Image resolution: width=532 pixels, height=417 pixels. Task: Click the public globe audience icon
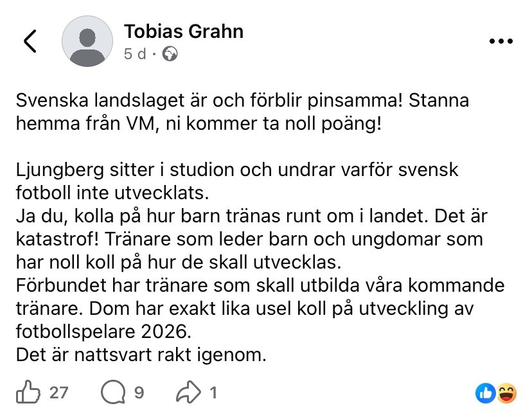point(170,54)
